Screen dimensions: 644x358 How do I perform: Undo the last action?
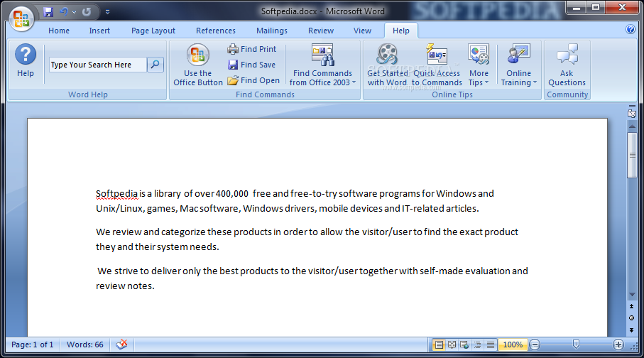pos(64,12)
